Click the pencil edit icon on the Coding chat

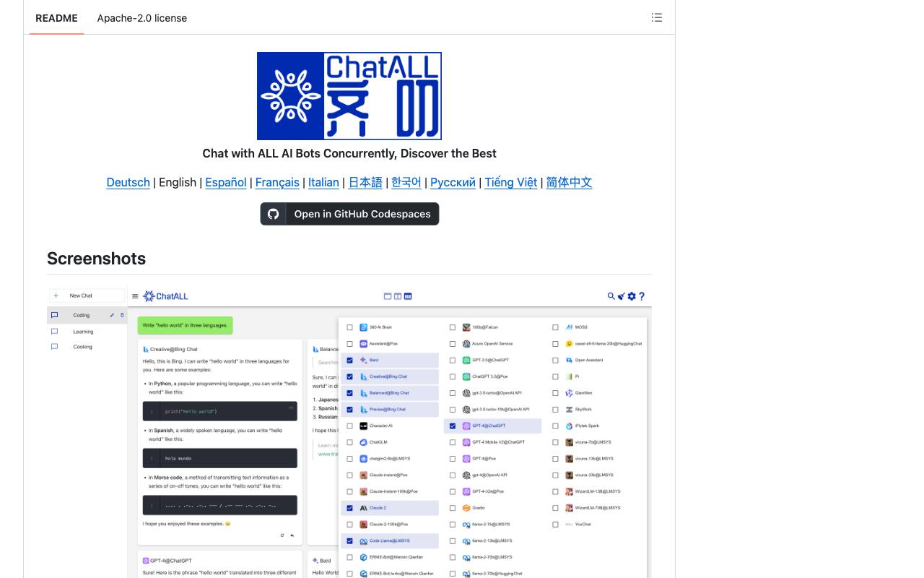click(112, 315)
